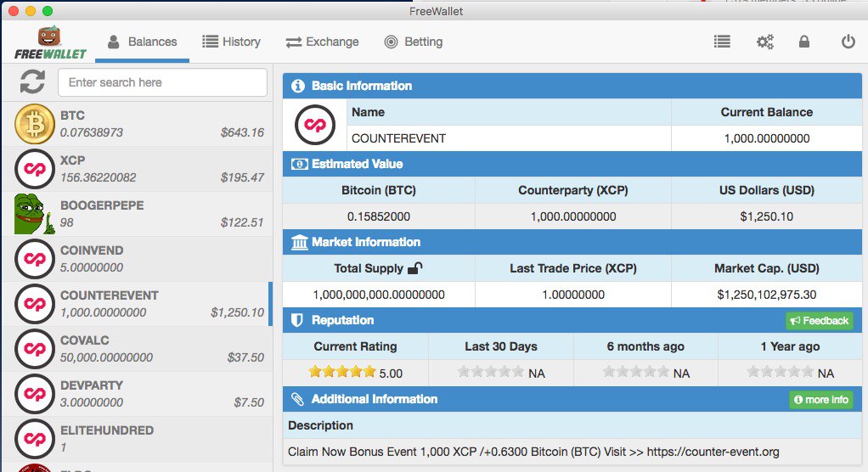Viewport: 868px width, 472px height.
Task: Click the XCP asset logo
Action: coord(34,169)
